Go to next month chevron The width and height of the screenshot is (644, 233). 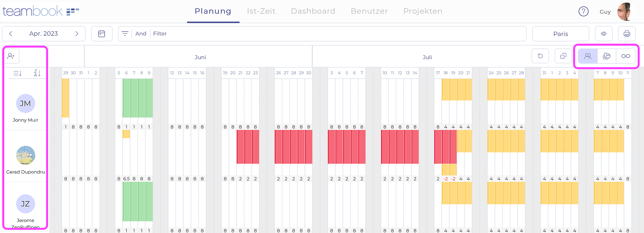click(x=77, y=34)
